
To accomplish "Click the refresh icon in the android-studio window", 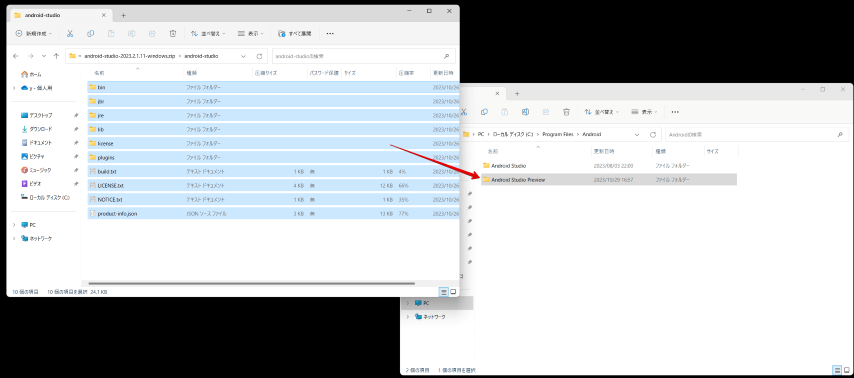I will 259,56.
